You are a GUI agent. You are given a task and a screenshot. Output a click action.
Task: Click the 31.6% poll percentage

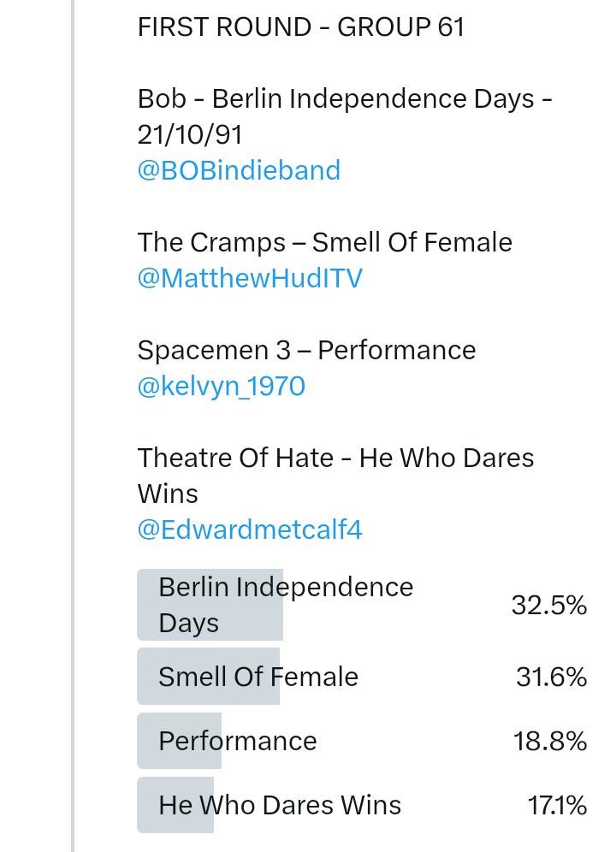click(551, 677)
